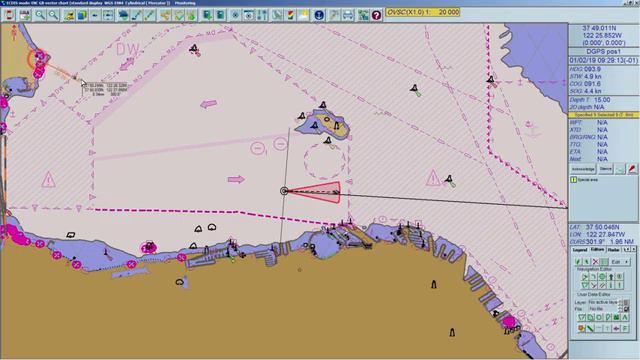
Task: Click the zoom out magnifier toolbar icon
Action: (53, 16)
